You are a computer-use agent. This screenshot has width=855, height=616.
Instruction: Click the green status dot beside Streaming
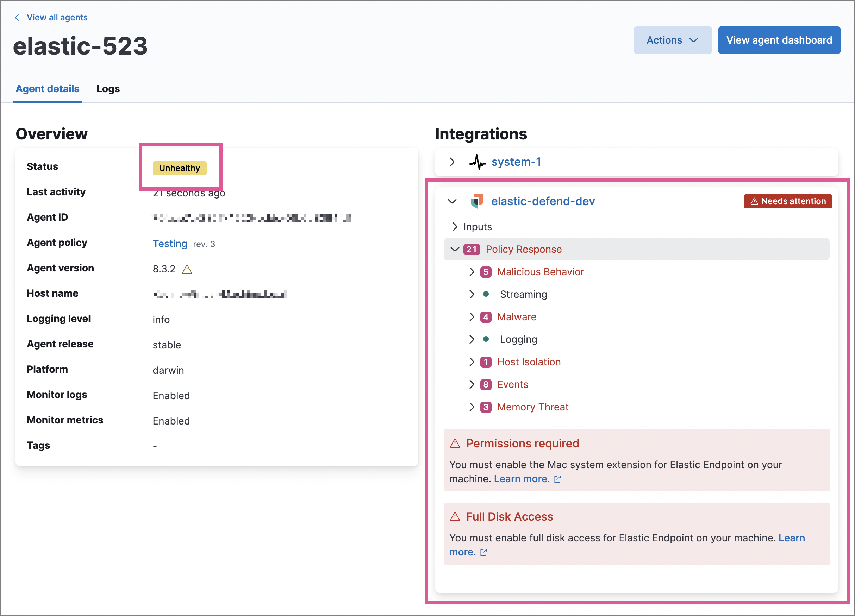pyautogui.click(x=486, y=294)
